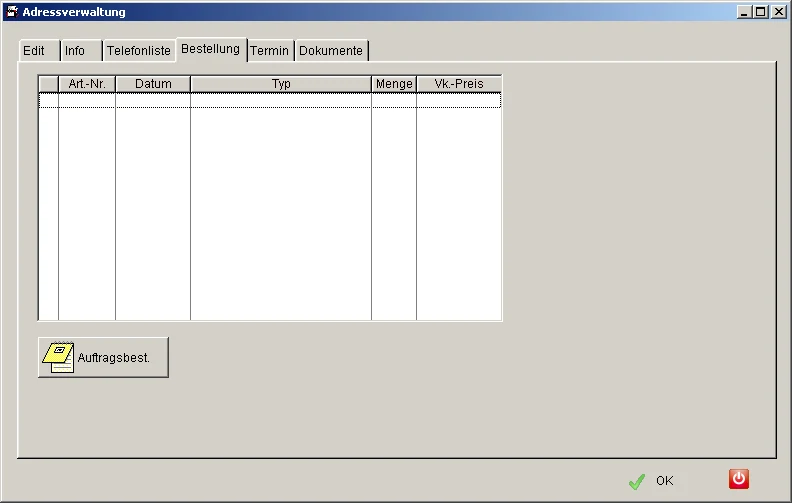Click the Auftragsbest. button
This screenshot has width=792, height=503.
coord(104,358)
